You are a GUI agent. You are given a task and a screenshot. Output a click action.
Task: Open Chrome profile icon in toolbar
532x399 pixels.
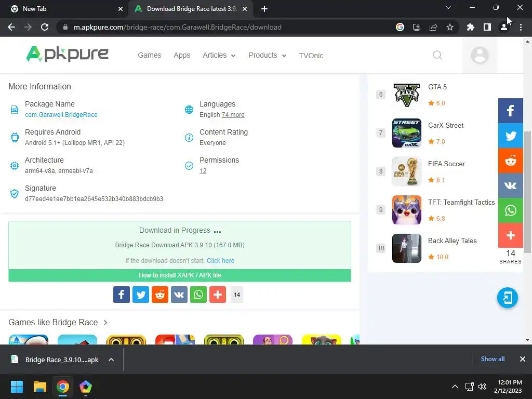[504, 27]
